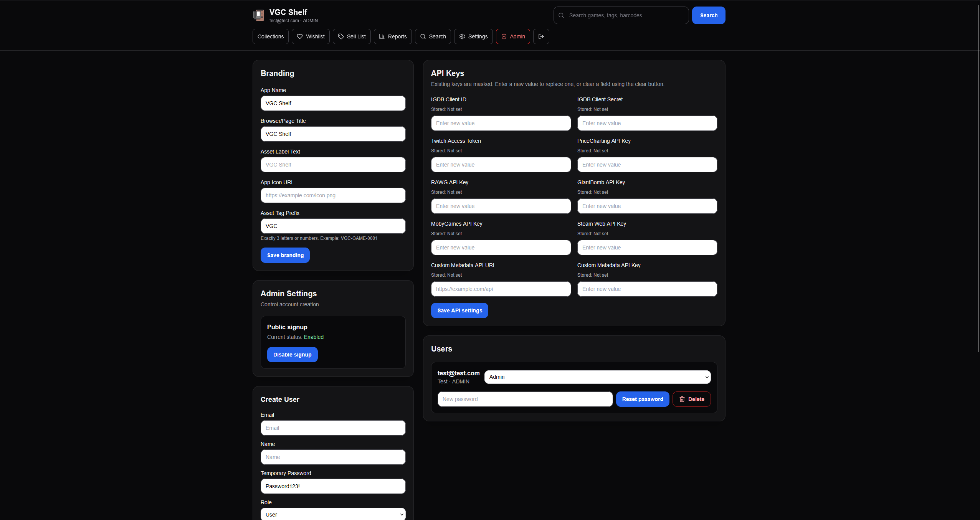Click Save branding button
Image resolution: width=980 pixels, height=520 pixels.
(285, 255)
